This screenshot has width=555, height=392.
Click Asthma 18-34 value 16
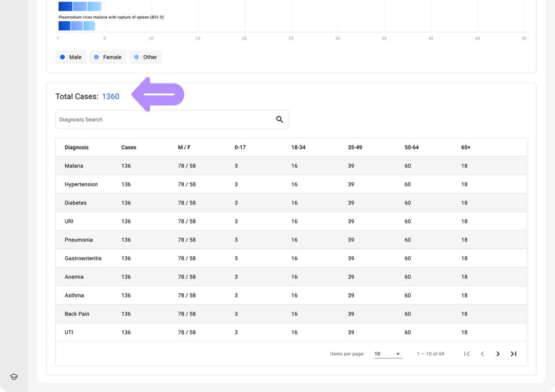pos(294,295)
